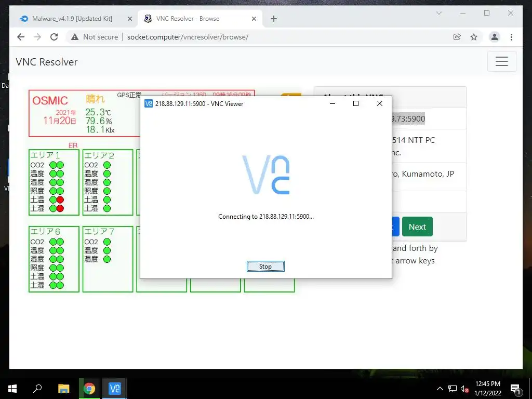This screenshot has height=399, width=532.
Task: Stop the VNC connection attempt
Action: coord(265,267)
